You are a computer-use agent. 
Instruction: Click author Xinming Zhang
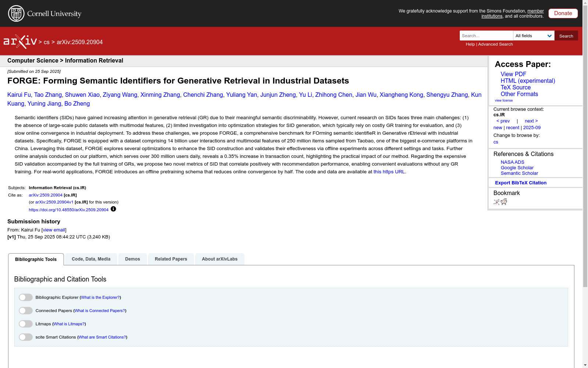[x=160, y=95]
